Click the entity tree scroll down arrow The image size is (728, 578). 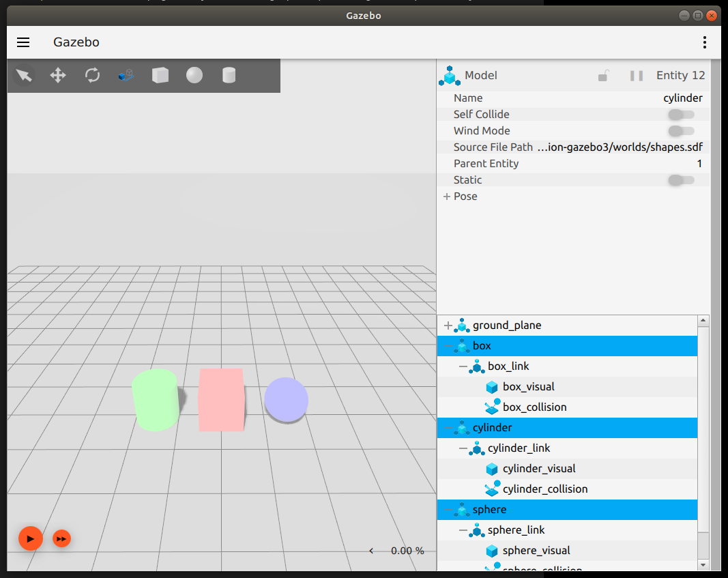pyautogui.click(x=703, y=565)
